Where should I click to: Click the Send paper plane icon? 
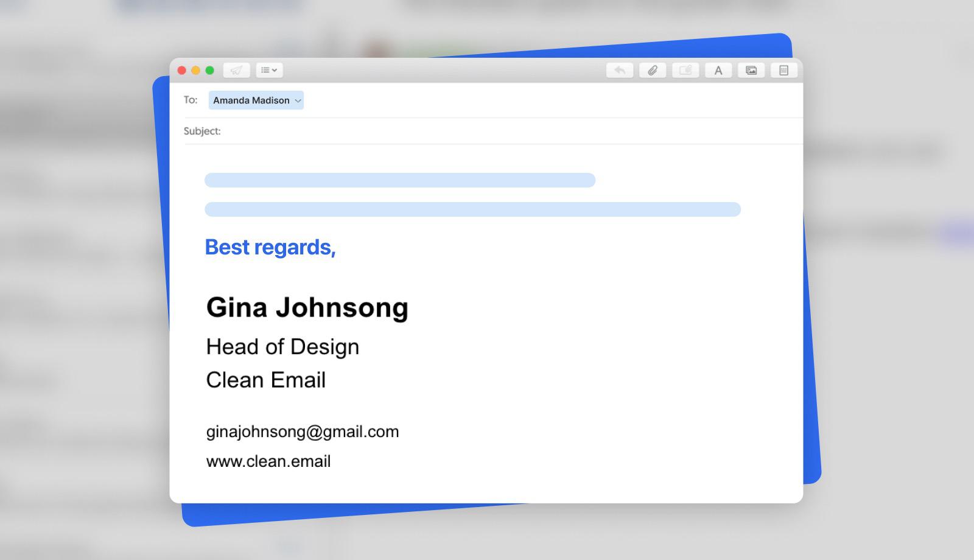pyautogui.click(x=236, y=69)
